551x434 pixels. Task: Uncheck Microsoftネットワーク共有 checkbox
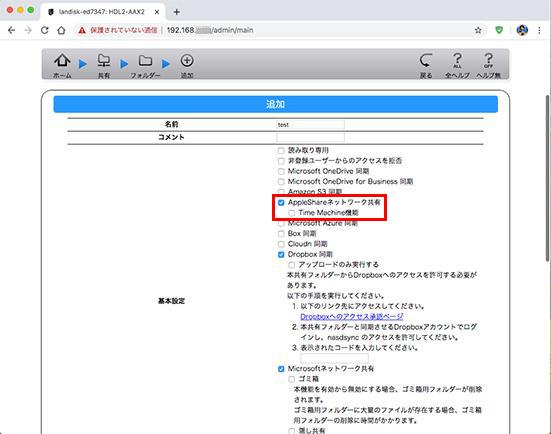pos(281,369)
